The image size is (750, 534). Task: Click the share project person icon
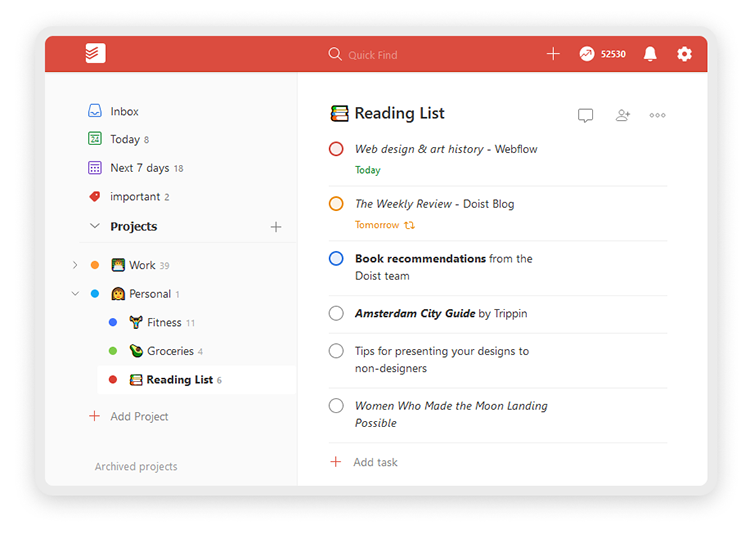point(622,115)
